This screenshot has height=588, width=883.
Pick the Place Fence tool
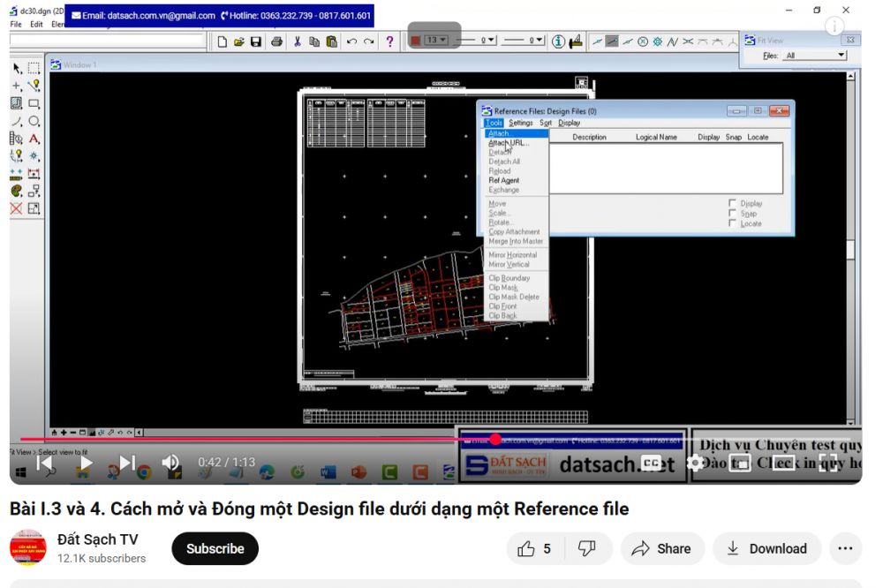coord(34,68)
